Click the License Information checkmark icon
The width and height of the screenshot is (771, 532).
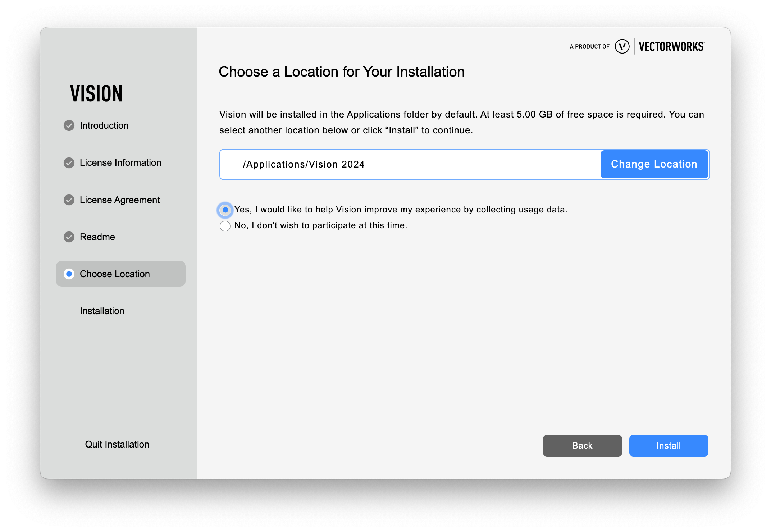pos(69,163)
